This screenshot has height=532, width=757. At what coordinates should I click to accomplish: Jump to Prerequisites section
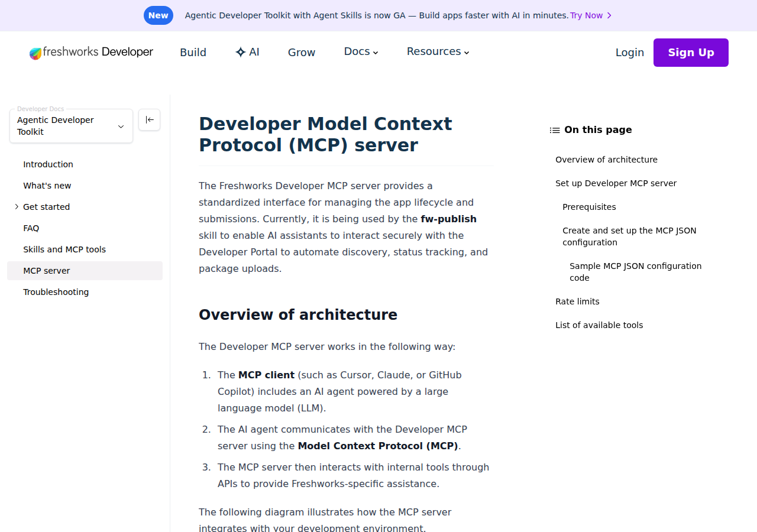(x=589, y=207)
